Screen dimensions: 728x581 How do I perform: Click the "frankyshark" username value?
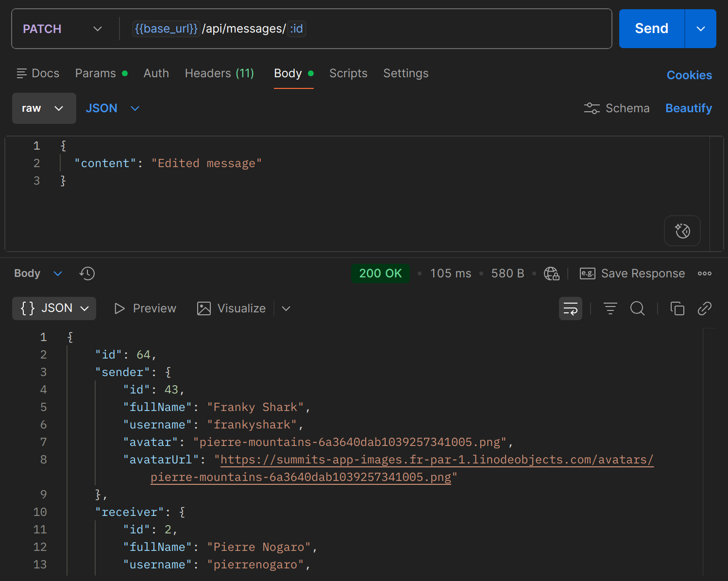252,425
